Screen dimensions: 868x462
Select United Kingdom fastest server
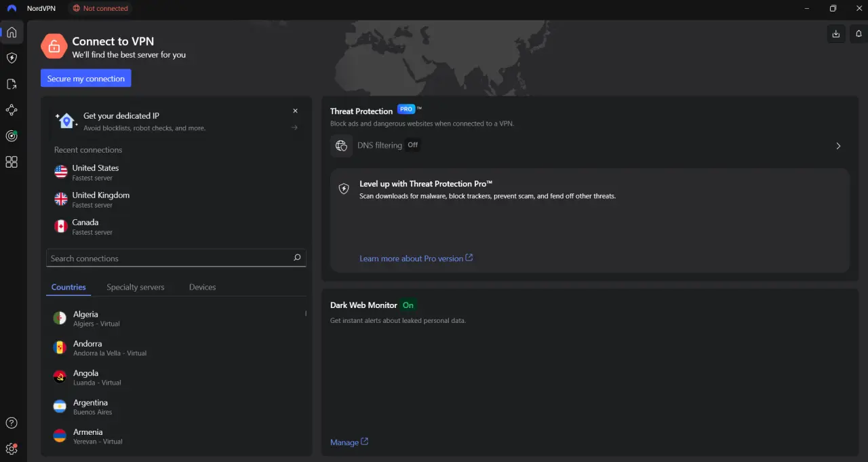tap(176, 199)
